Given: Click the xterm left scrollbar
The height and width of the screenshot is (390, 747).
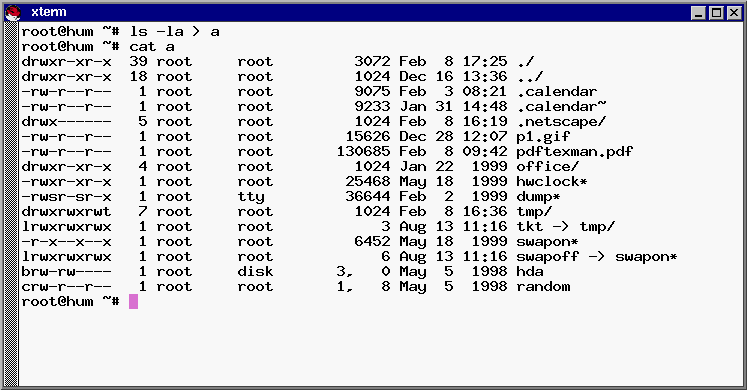Looking at the screenshot, I should [x=10, y=204].
